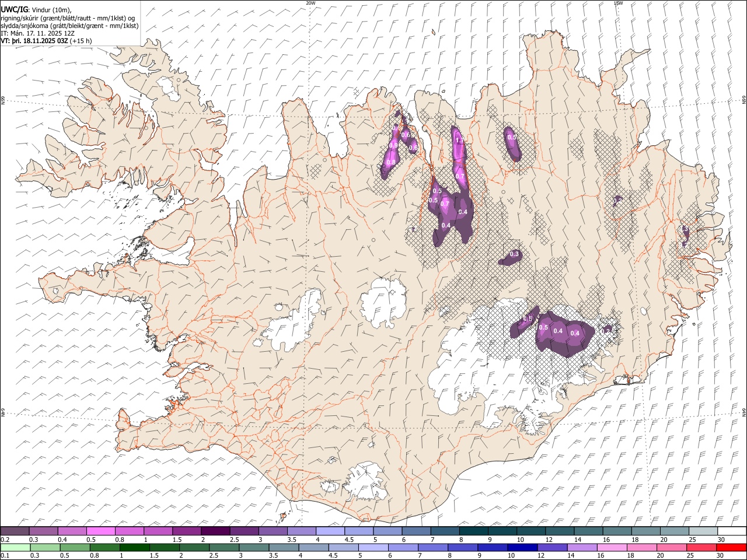747x560 pixels.
Task: Click the "20W" longitude label at the top edge
Action: point(310,3)
